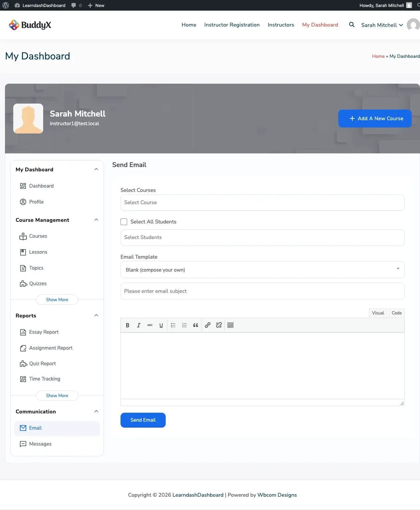Collapse the Course Management section

pos(96,219)
